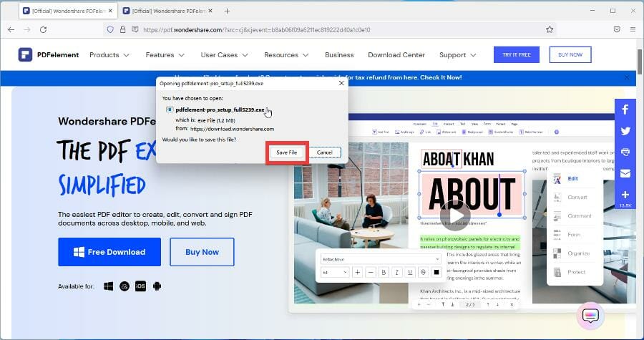Click the BUY NOW header button

(x=570, y=54)
